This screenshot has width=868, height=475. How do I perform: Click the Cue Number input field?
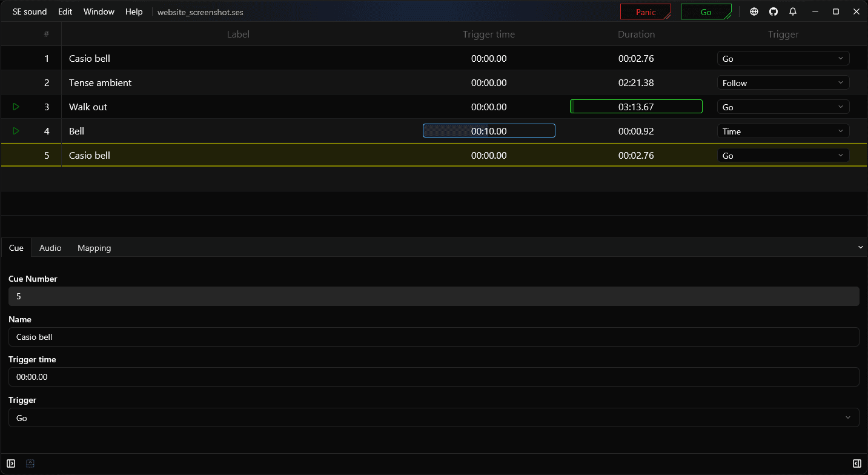click(434, 296)
